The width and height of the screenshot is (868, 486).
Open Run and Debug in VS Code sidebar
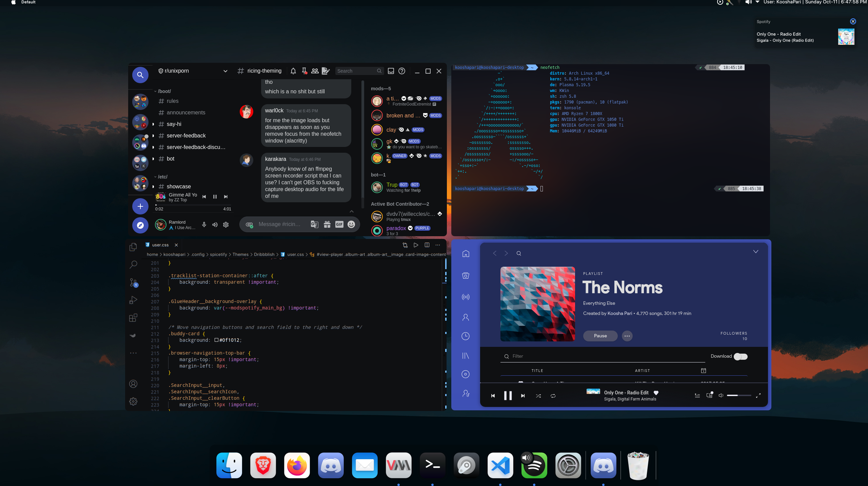point(133,300)
